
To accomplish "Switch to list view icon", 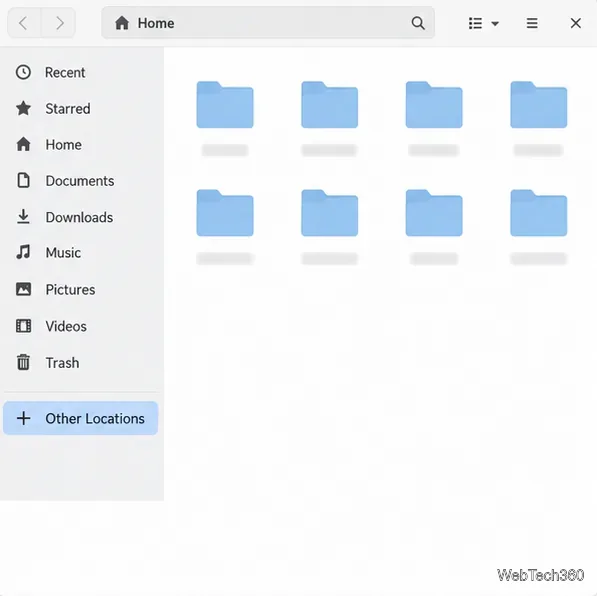I will point(475,23).
